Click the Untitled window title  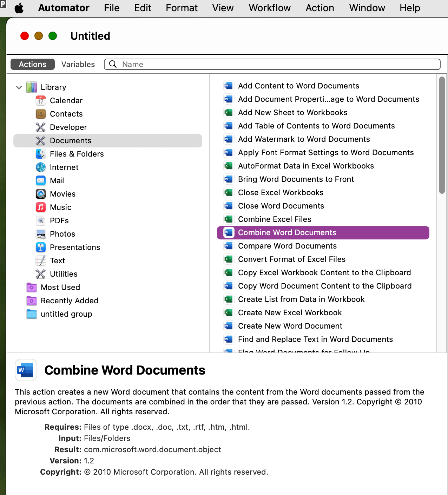pyautogui.click(x=90, y=36)
